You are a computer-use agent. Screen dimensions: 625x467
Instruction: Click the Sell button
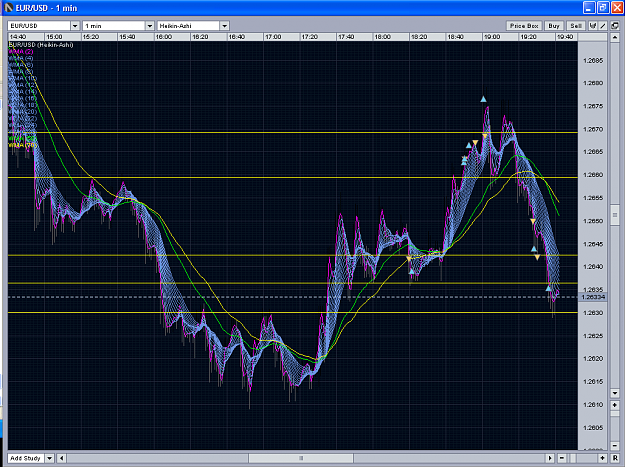(576, 26)
